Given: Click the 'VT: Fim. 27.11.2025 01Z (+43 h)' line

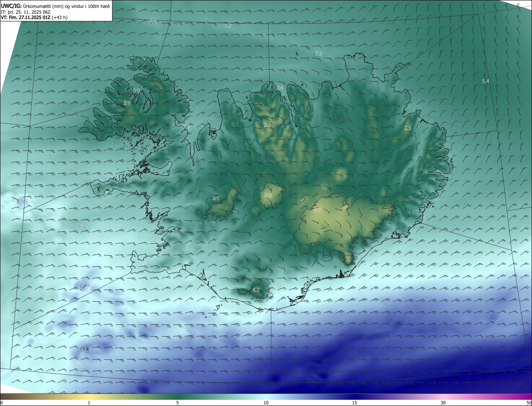Looking at the screenshot, I should coord(34,17).
